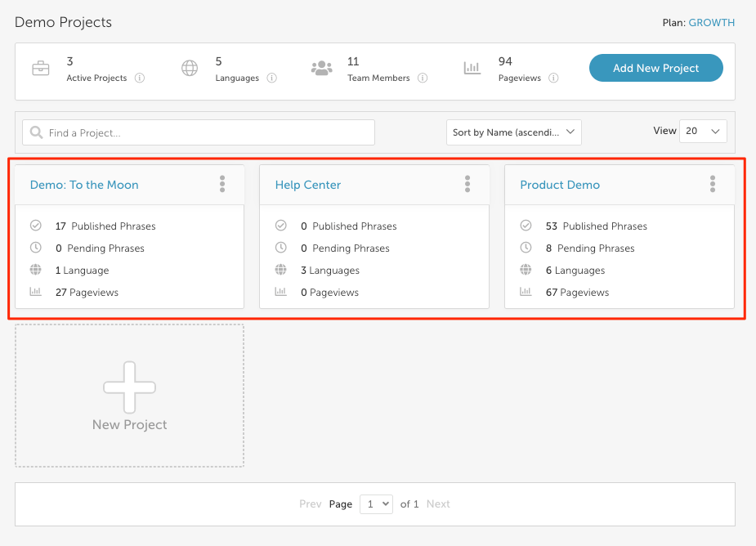Click the large plus New Project icon
Screen dimensions: 756x546
tap(129, 387)
